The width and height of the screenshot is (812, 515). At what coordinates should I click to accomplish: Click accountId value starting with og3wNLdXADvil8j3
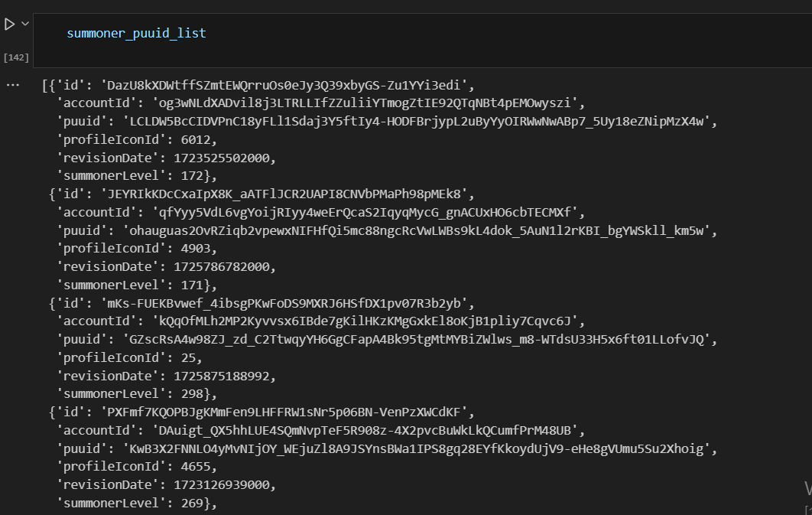(x=365, y=103)
